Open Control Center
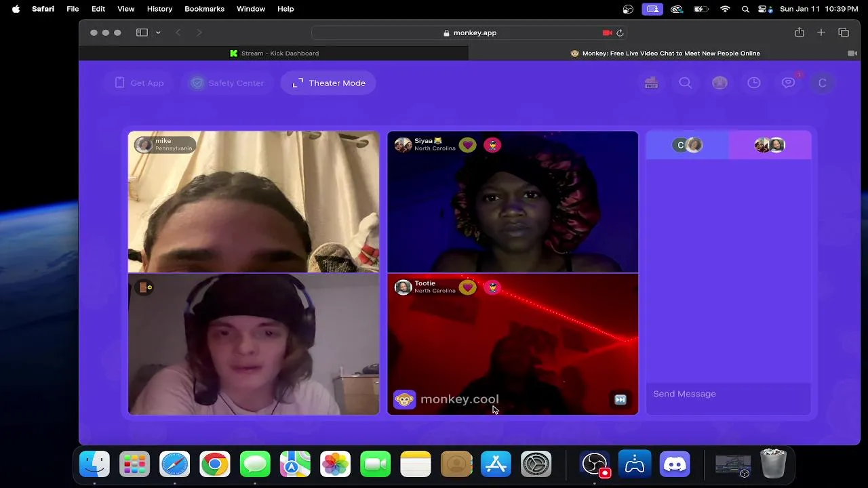This screenshot has width=868, height=488. point(765,9)
